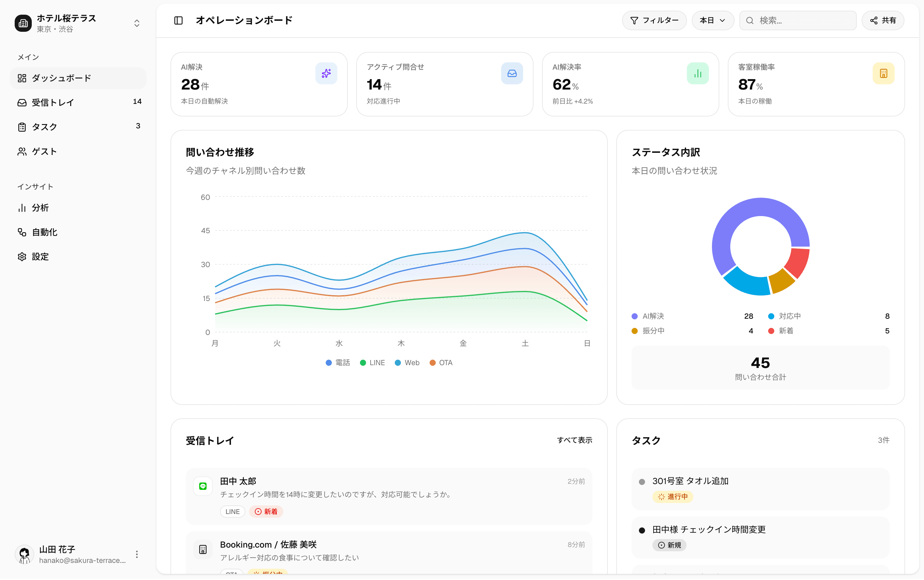Click the sidebar collapse icon next to オペレーションボード
The height and width of the screenshot is (580, 924).
coord(178,20)
